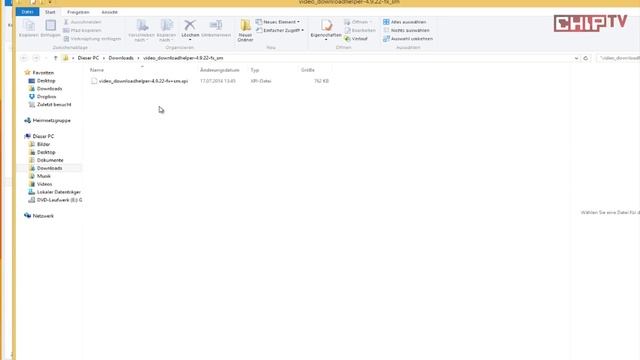Open the Bilder folder

(43, 144)
